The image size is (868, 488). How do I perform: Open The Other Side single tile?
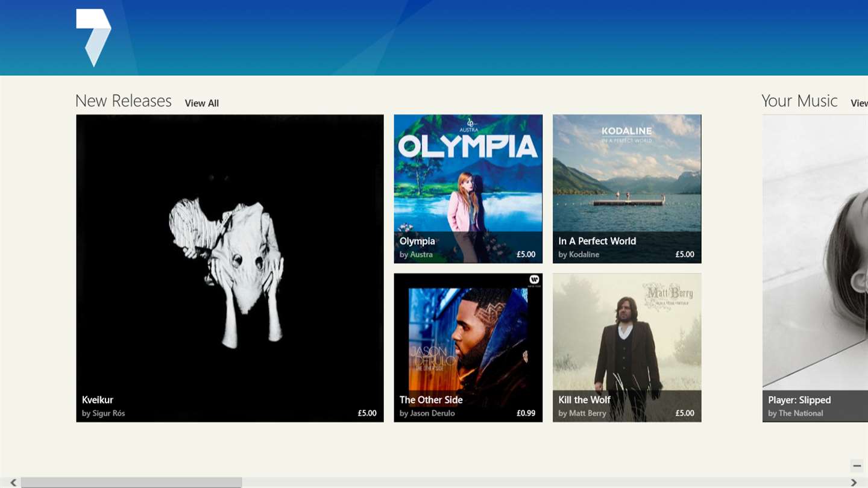pyautogui.click(x=468, y=348)
